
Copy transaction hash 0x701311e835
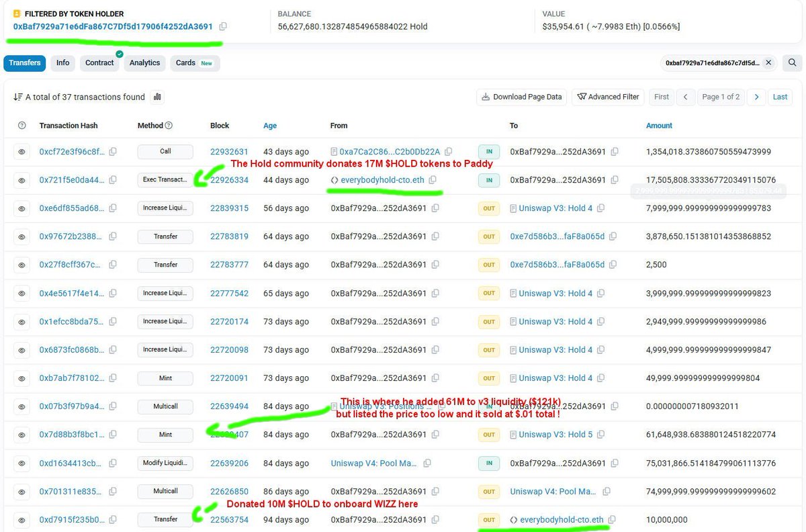tap(113, 492)
